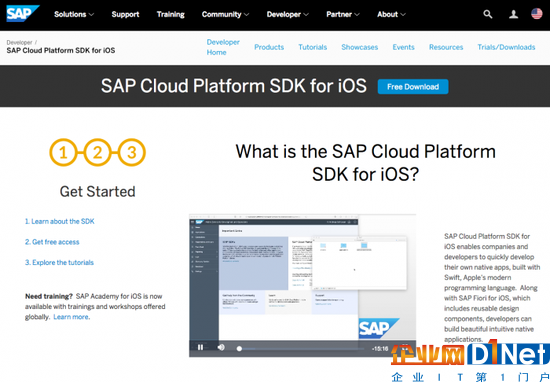Open the user account icon
Viewport: 550px width, 382px height.
point(514,14)
